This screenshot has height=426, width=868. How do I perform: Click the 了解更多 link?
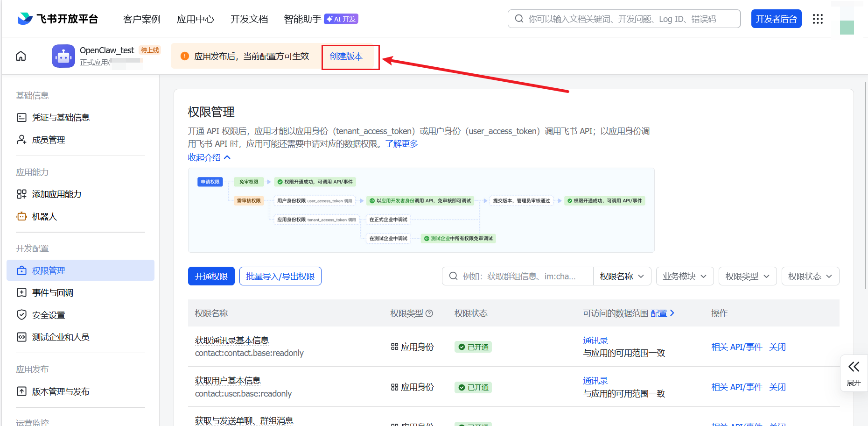[x=402, y=144]
